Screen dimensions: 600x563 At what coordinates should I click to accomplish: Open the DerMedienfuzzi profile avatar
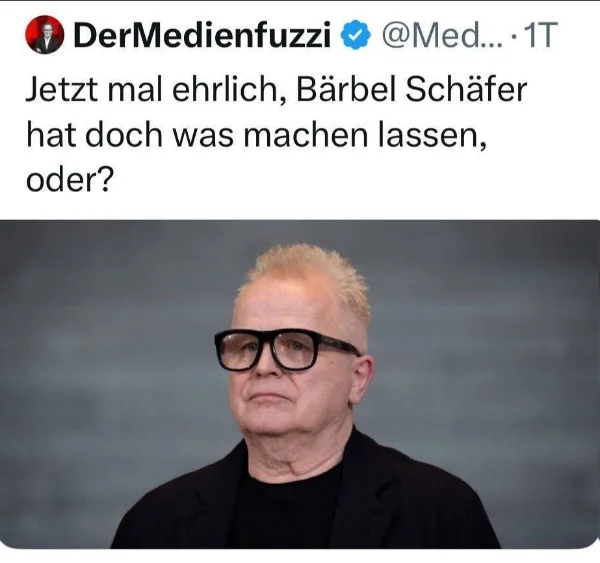pos(44,34)
